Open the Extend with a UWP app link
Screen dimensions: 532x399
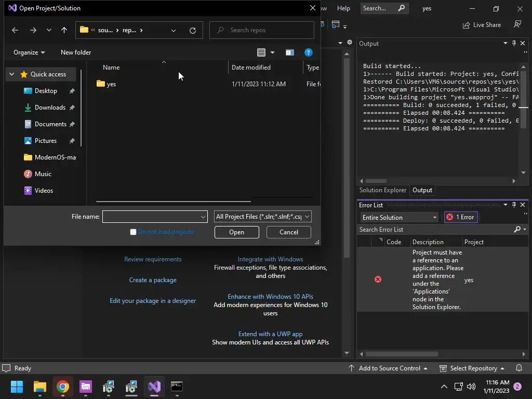click(270, 334)
